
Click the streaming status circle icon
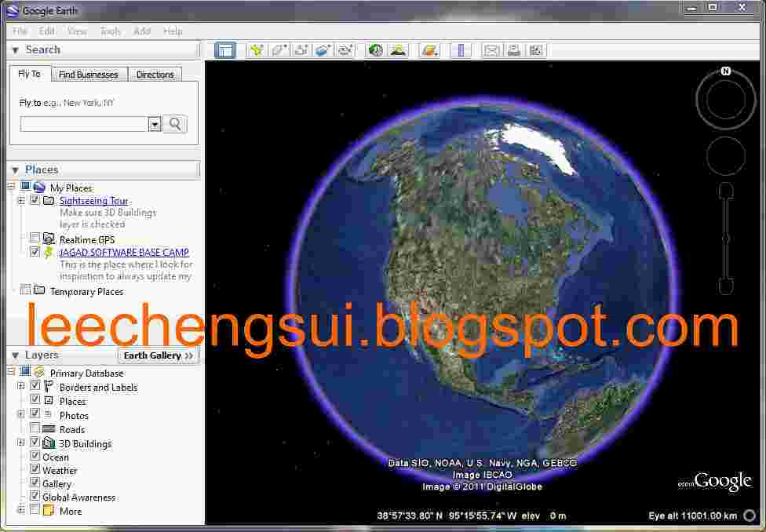[x=750, y=516]
